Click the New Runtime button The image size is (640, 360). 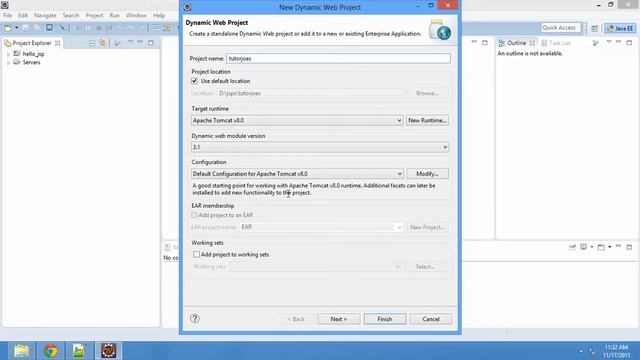click(x=427, y=120)
